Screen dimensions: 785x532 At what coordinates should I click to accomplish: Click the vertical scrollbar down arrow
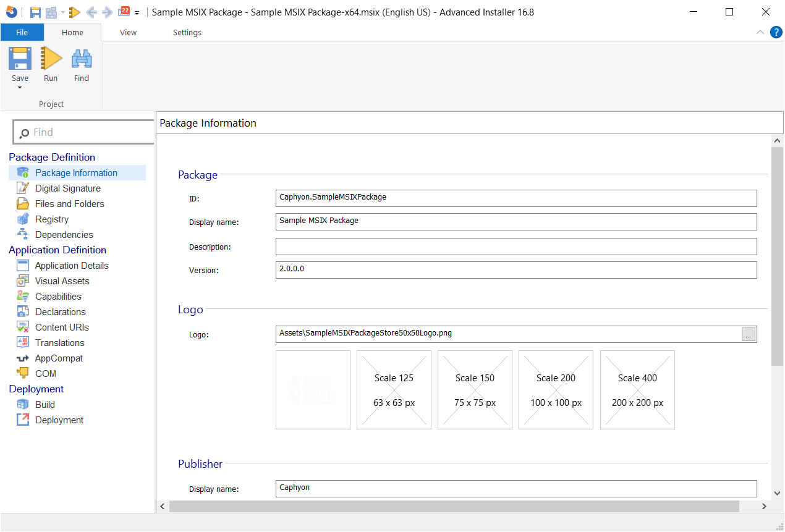[778, 494]
